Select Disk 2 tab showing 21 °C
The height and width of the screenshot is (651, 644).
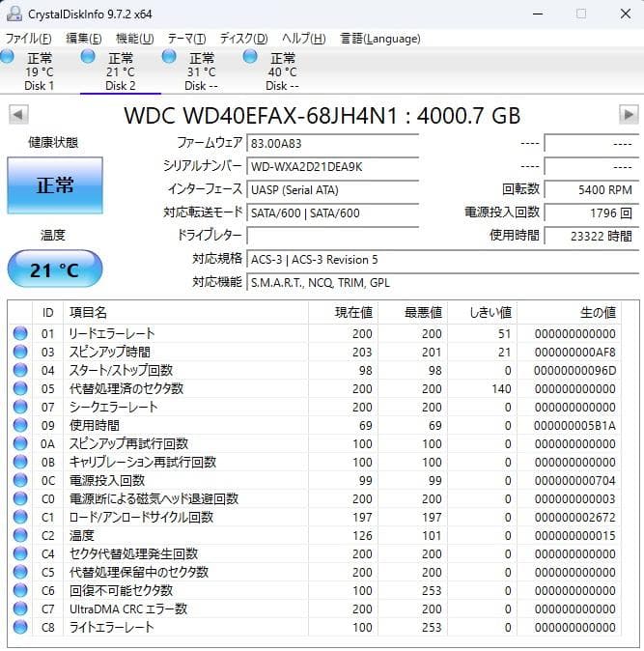[x=120, y=71]
